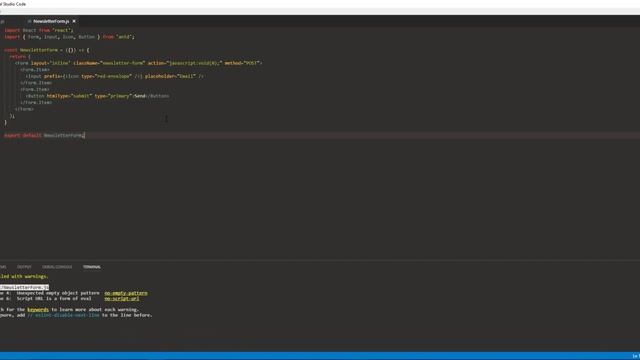640x360 pixels.
Task: Click the Input prefix placeholder Email line
Action: click(115, 76)
